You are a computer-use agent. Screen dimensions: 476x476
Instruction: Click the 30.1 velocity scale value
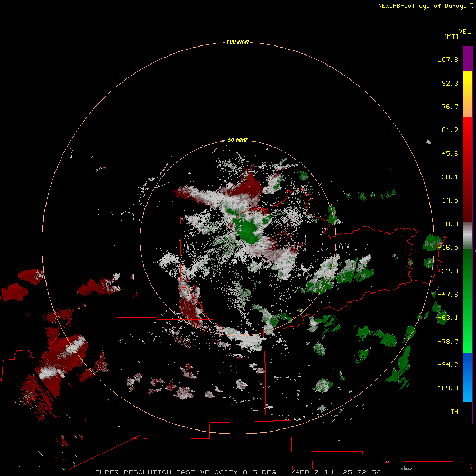[x=450, y=177]
